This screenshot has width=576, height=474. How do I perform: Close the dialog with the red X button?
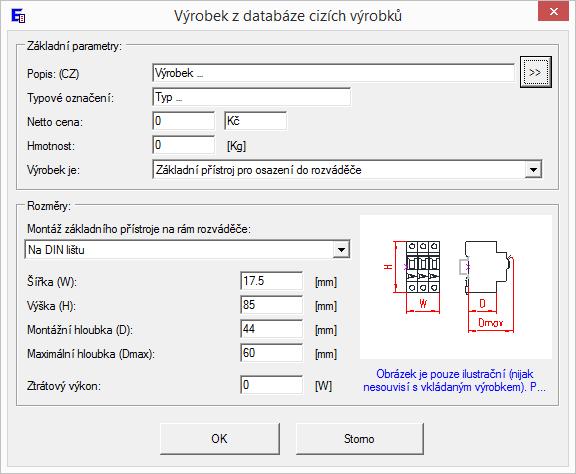tap(553, 12)
